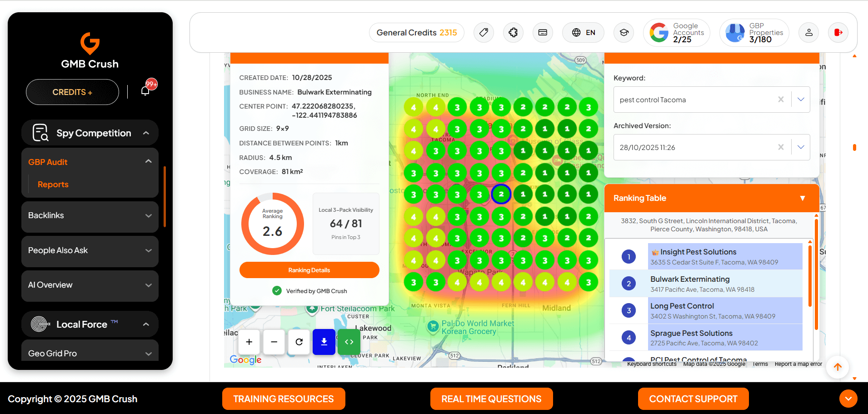Screen dimensions: 868x414
Task: Click CONTACT SUPPORT
Action: pos(693,399)
